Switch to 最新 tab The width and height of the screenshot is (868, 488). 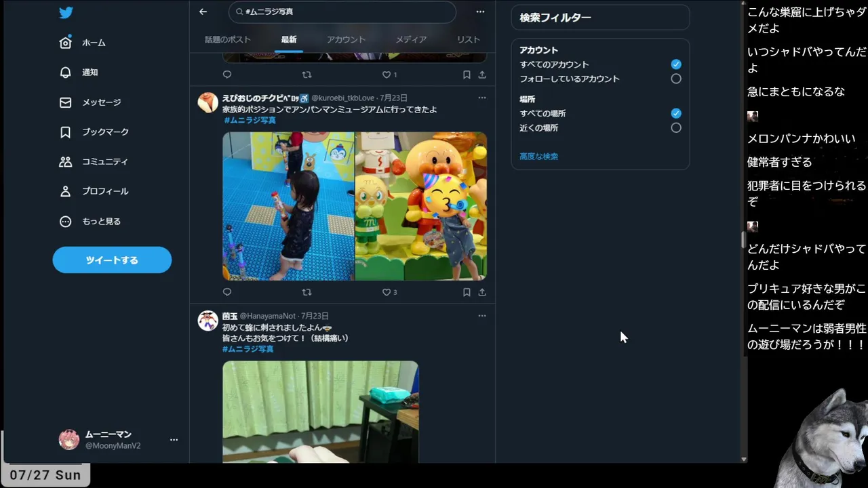[289, 39]
